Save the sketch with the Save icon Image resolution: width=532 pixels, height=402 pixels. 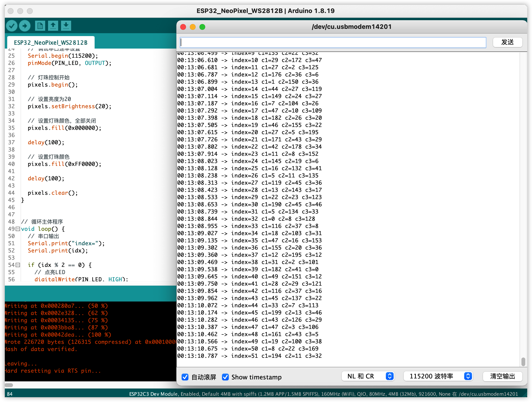[66, 26]
